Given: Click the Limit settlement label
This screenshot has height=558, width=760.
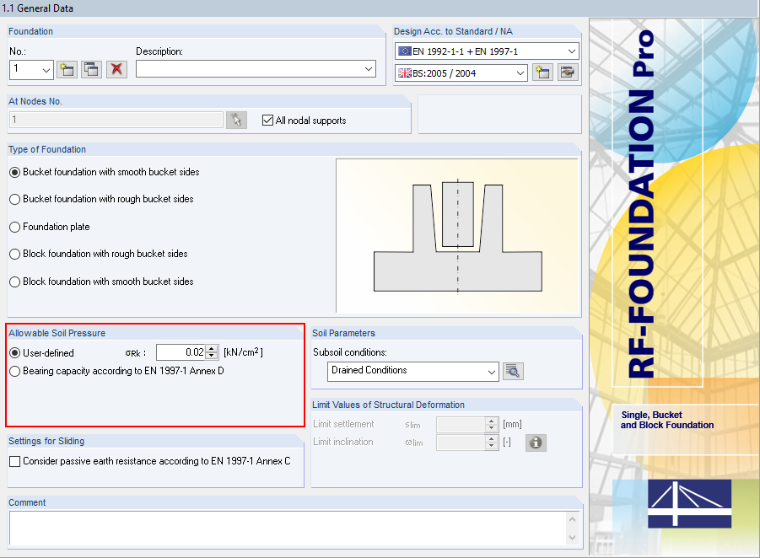Looking at the screenshot, I should (343, 424).
